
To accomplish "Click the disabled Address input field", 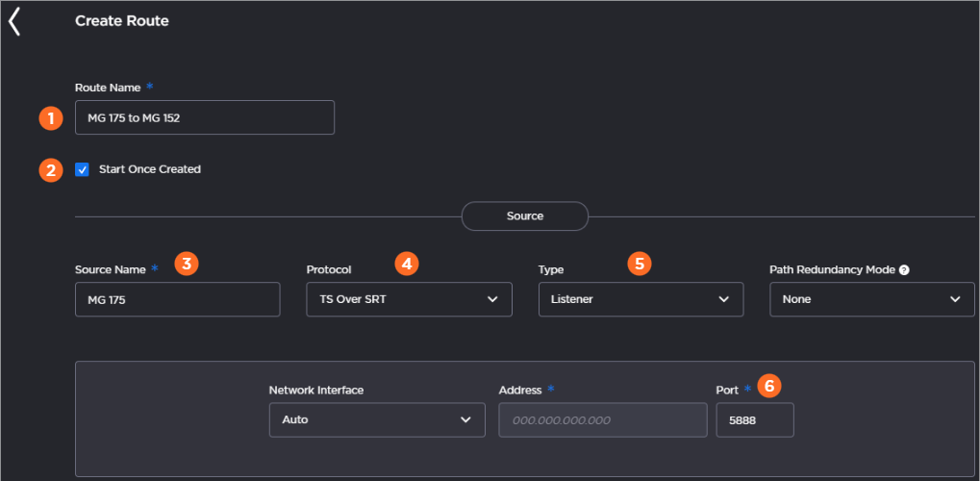I will click(x=603, y=419).
